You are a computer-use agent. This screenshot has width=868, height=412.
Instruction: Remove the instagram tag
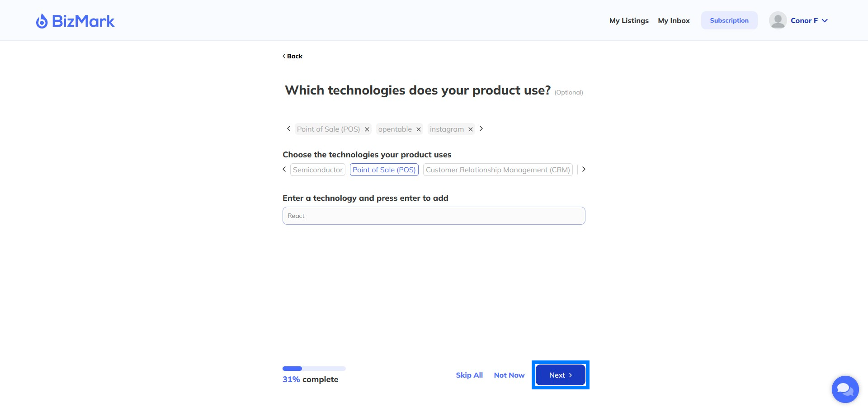pyautogui.click(x=471, y=129)
